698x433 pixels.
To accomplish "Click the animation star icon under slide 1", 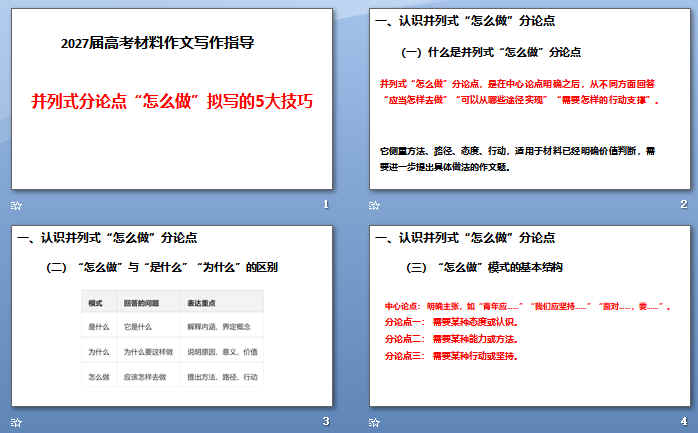I will tap(16, 206).
